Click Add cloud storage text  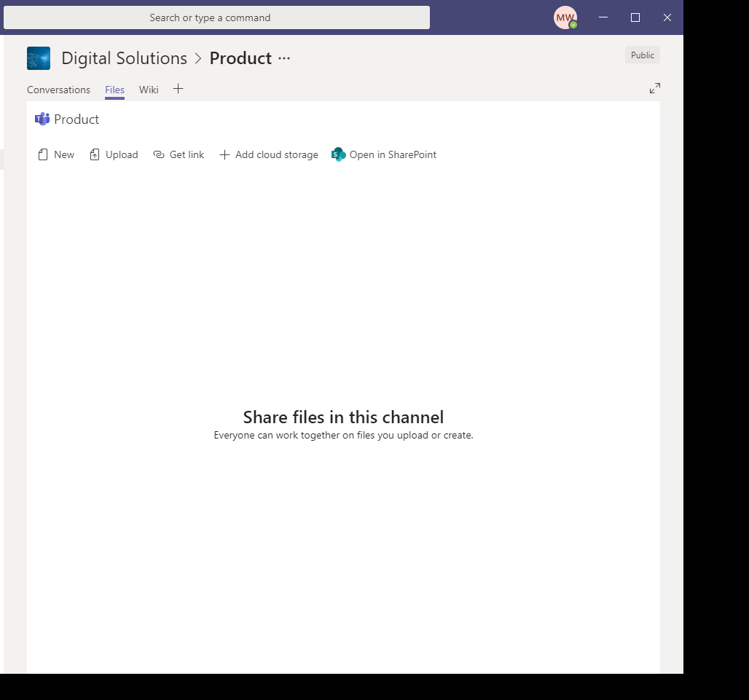[x=277, y=154]
